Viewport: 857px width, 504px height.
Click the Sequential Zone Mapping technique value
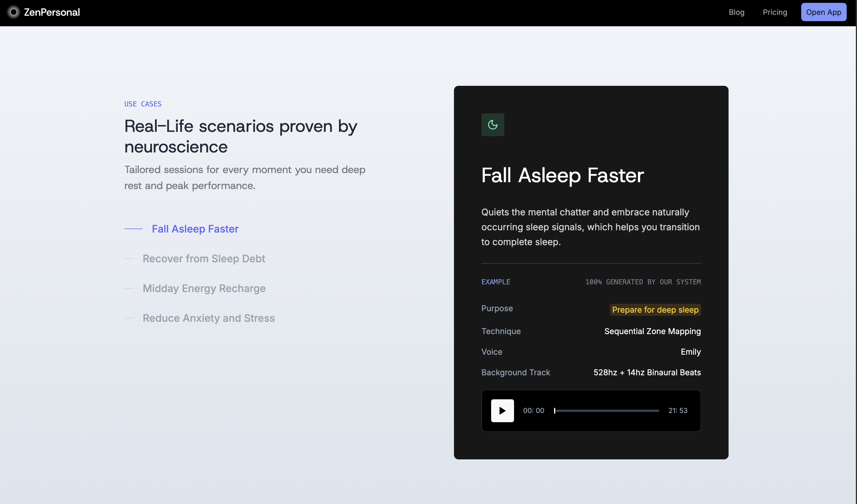(x=652, y=331)
